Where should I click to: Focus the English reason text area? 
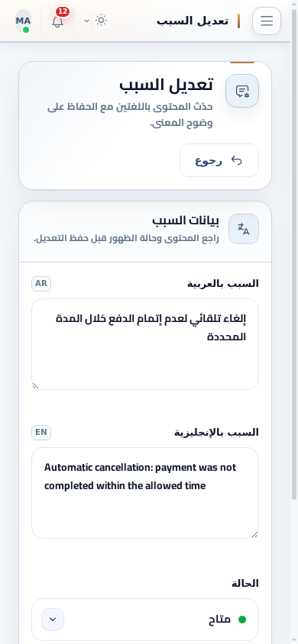145,493
